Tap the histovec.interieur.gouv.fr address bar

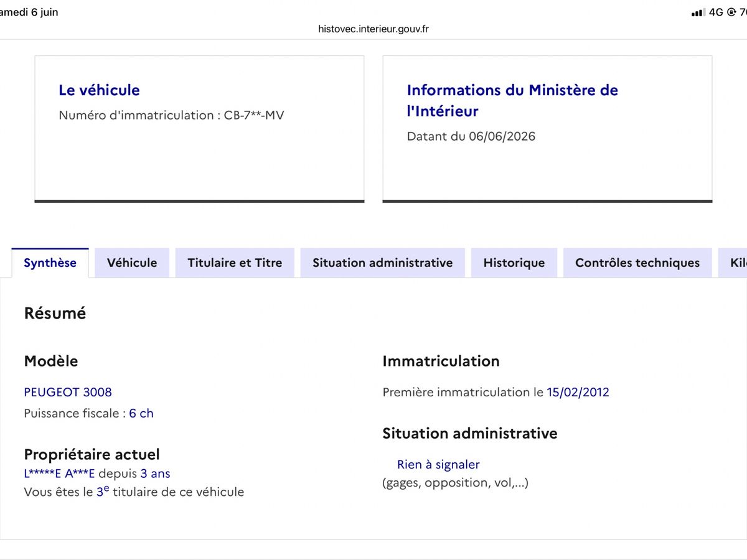click(x=374, y=29)
